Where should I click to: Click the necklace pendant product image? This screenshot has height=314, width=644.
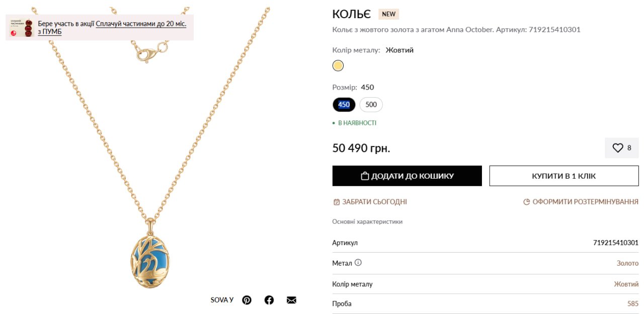pos(151,257)
